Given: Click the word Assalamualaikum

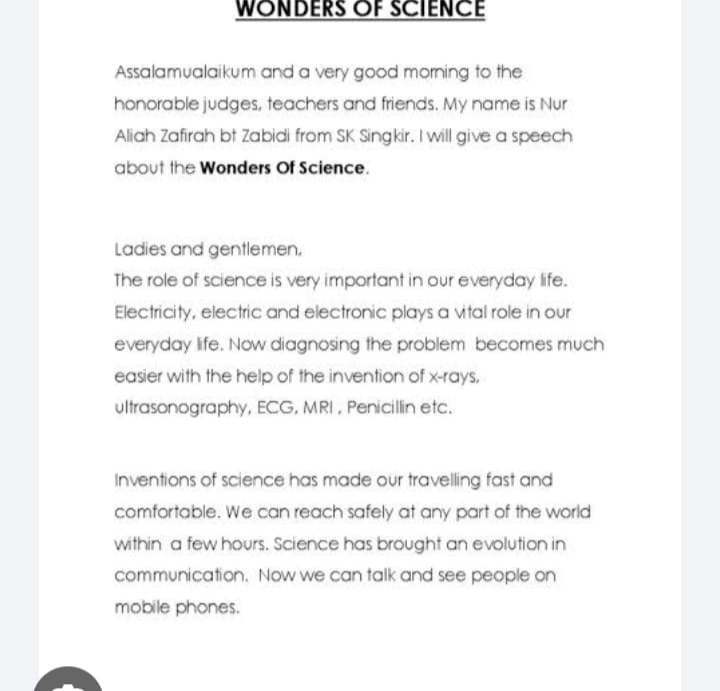Looking at the screenshot, I should (x=185, y=72).
